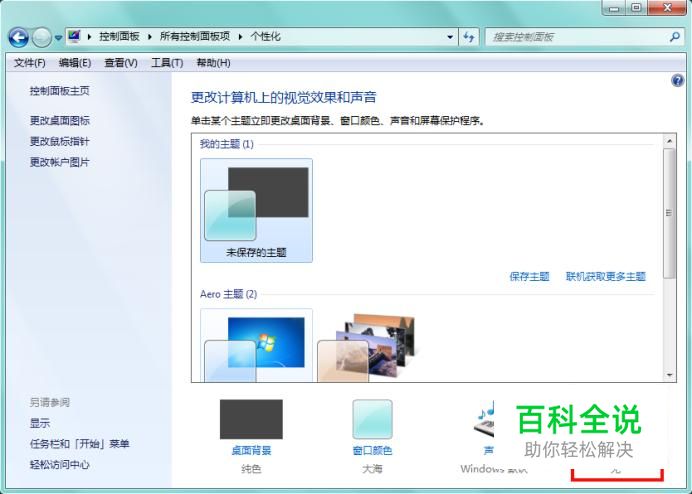Select 所有控制面板项 in the address breadcrumb
Image resolution: width=692 pixels, height=494 pixels.
coord(195,37)
